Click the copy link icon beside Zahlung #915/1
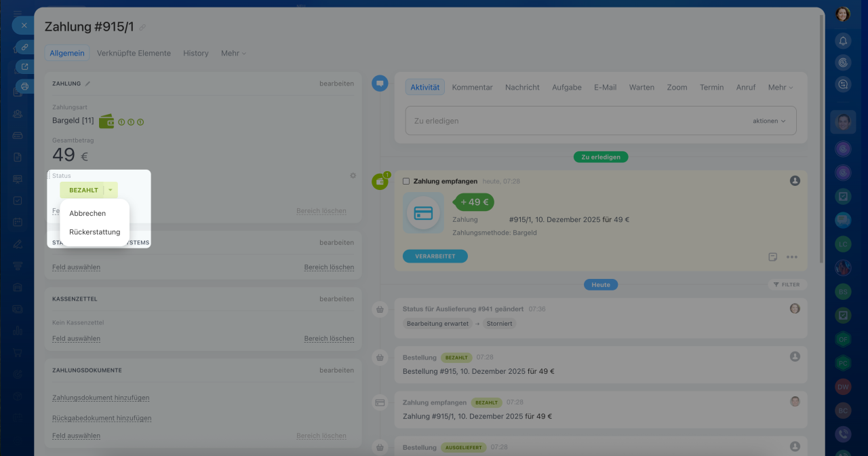The image size is (868, 456). click(142, 28)
